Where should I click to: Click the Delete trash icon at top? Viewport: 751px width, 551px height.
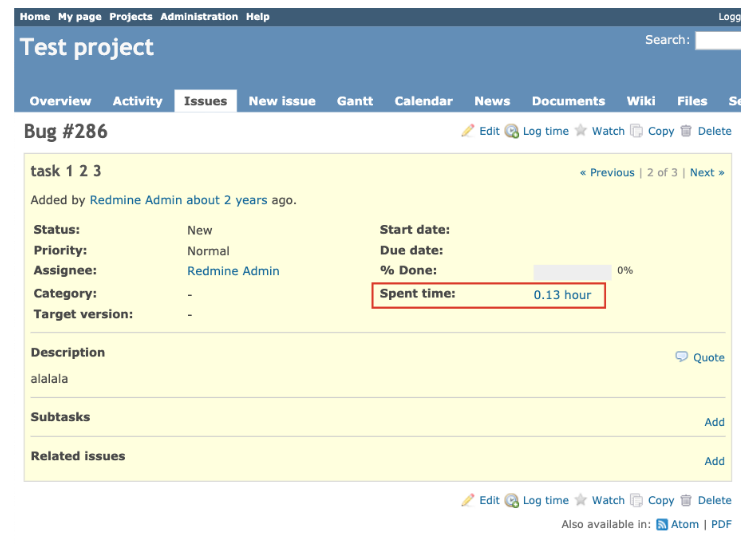coord(686,131)
